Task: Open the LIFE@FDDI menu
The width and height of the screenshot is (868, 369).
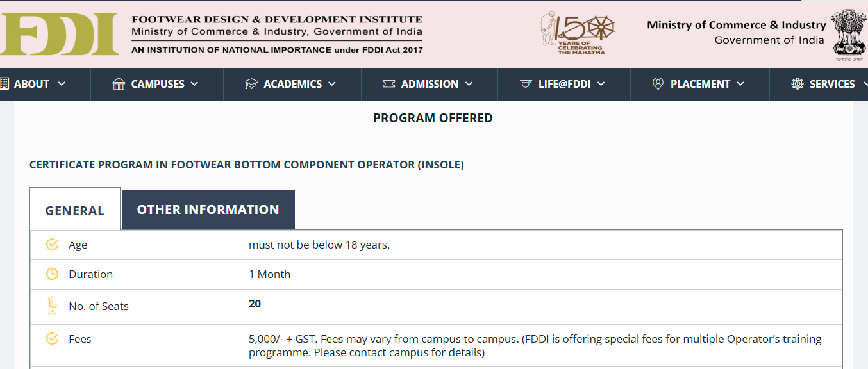Action: (x=565, y=84)
